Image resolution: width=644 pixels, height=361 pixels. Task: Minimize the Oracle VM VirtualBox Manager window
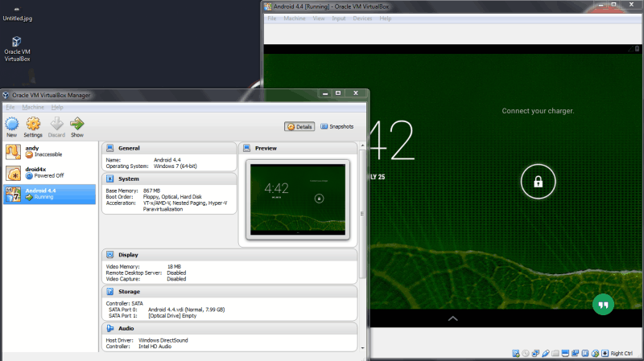coord(325,93)
